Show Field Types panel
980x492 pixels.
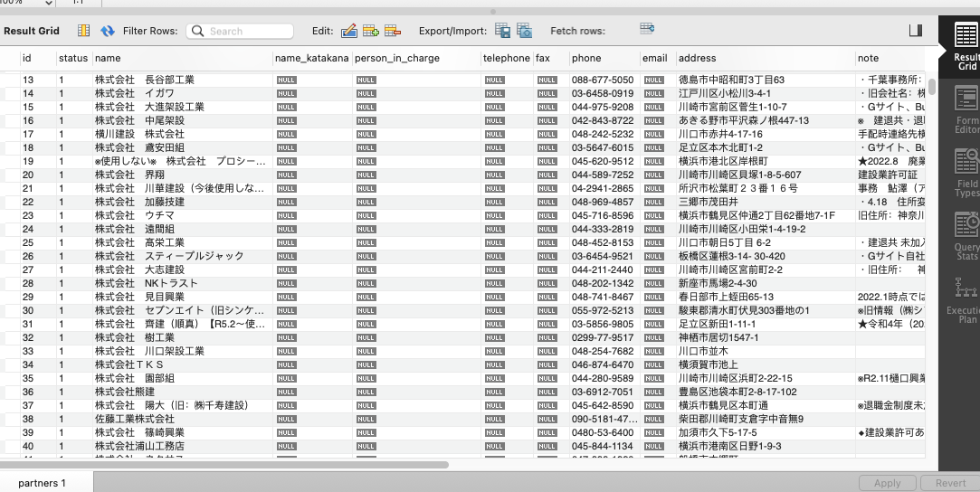point(966,173)
